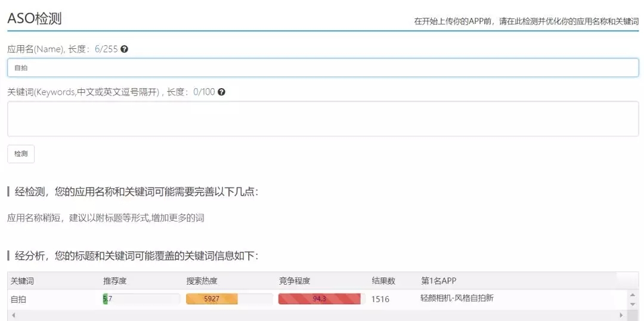644x321 pixels.
Task: Click the 搜索热度 column header
Action: (202, 281)
